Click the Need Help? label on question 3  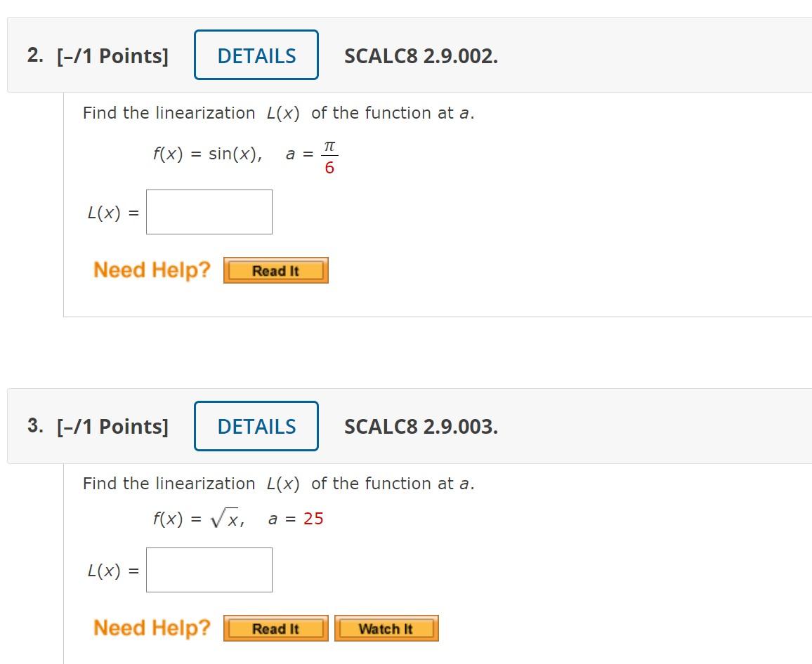click(152, 628)
